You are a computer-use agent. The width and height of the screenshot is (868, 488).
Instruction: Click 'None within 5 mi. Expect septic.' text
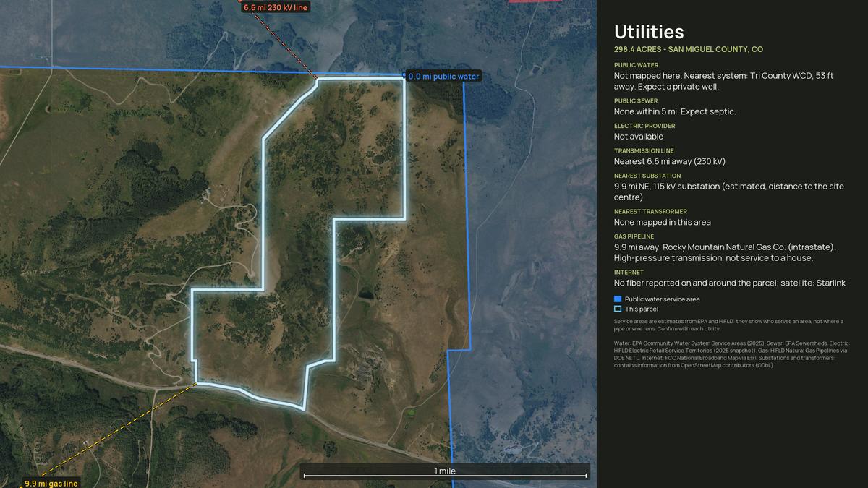tap(675, 112)
